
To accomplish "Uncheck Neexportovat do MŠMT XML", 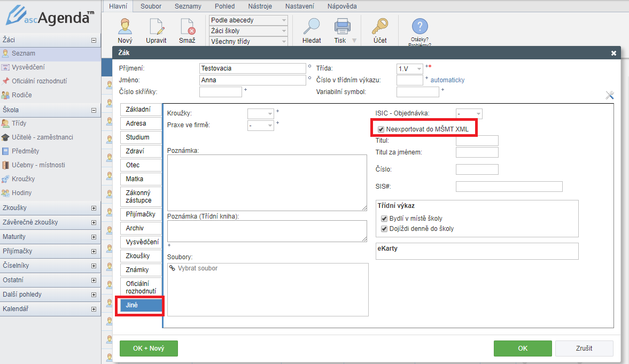I will pyautogui.click(x=381, y=129).
